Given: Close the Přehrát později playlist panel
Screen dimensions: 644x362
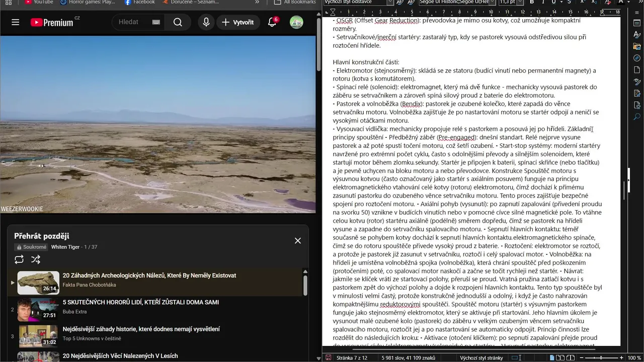Looking at the screenshot, I should pyautogui.click(x=298, y=241).
